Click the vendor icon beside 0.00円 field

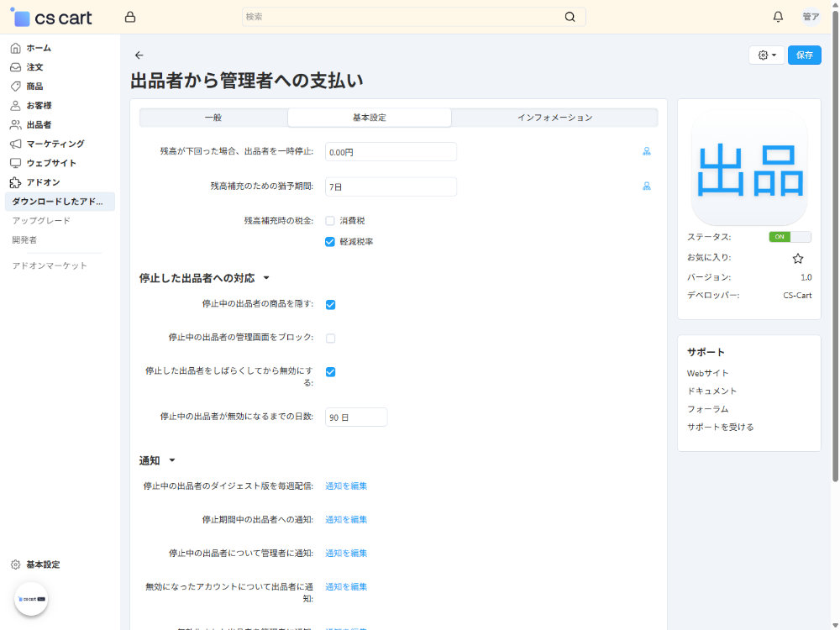pyautogui.click(x=647, y=152)
